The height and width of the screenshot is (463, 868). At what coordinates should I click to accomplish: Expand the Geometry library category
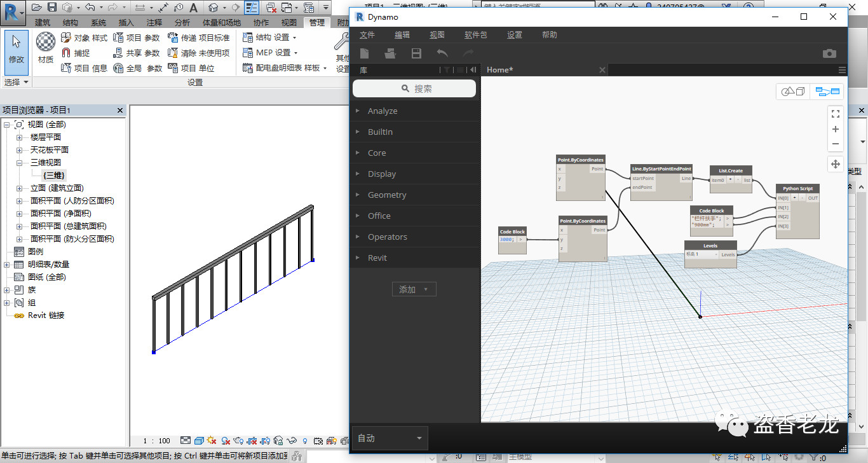coord(386,195)
